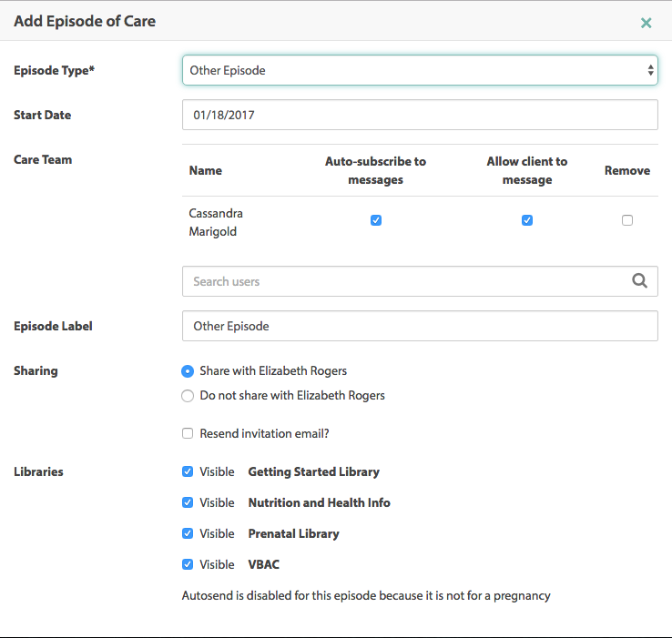This screenshot has height=638, width=672.
Task: Click the Cassandra Marigold name
Action: tap(216, 221)
